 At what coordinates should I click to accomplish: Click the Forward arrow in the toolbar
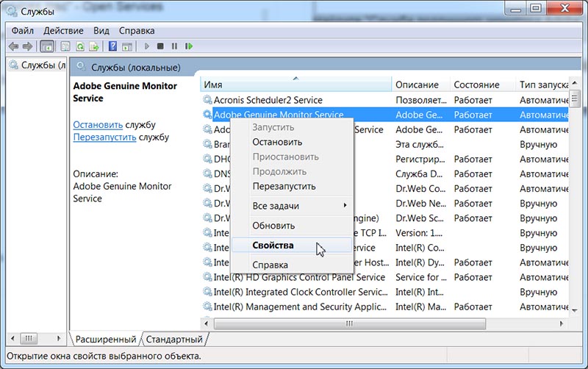[27, 46]
